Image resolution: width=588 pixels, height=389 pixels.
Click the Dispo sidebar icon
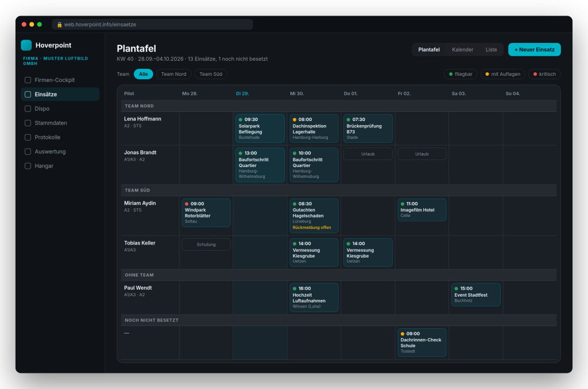28,108
